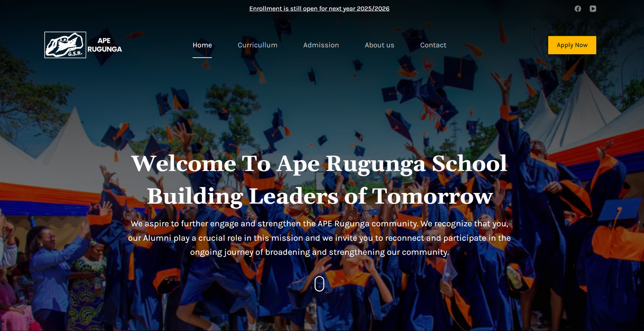Click the active underline beneath Home

[202, 57]
